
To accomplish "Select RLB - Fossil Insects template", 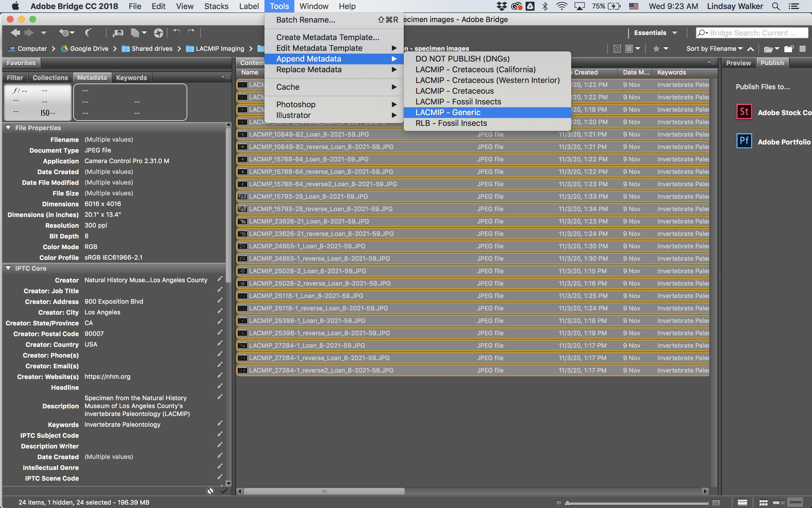I will (487, 123).
